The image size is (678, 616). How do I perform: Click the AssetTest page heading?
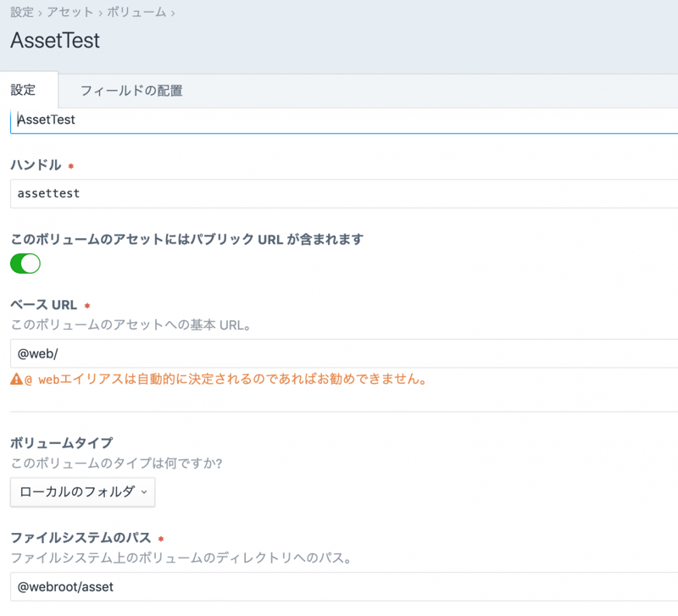[x=55, y=40]
